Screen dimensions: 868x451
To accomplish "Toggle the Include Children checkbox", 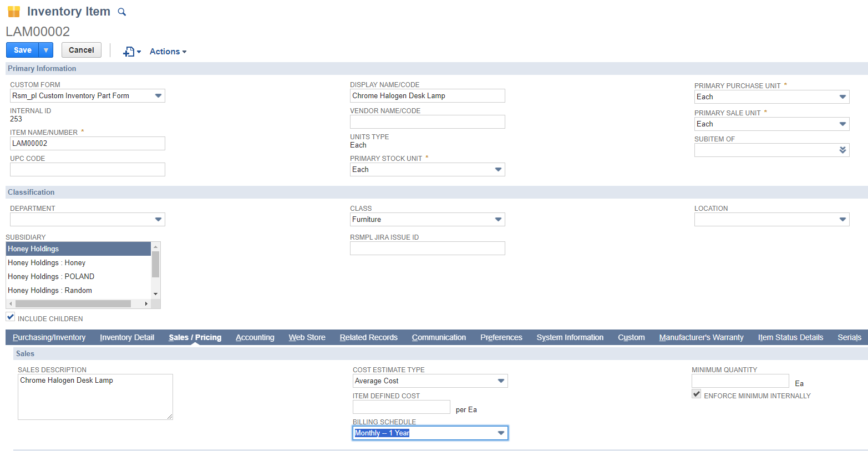I will [11, 317].
